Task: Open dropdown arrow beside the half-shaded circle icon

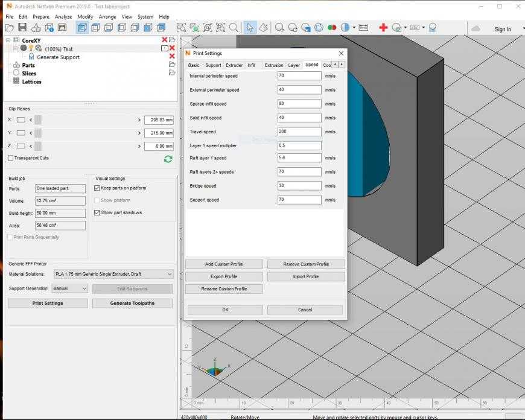Action: pos(354,28)
